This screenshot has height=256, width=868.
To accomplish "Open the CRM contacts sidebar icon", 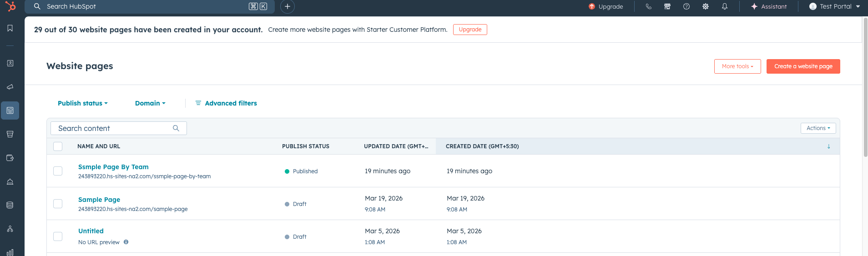I will point(10,63).
